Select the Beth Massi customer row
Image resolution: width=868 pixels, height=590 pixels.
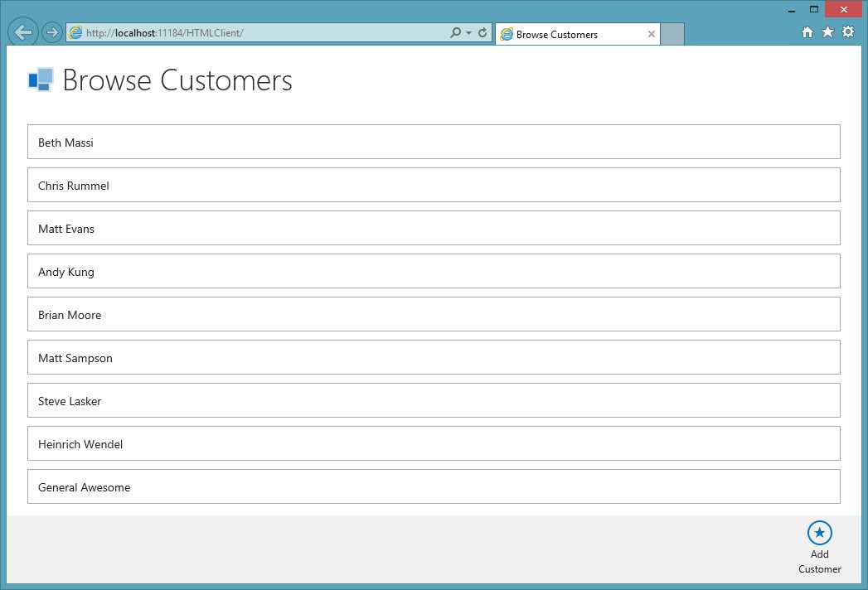434,142
